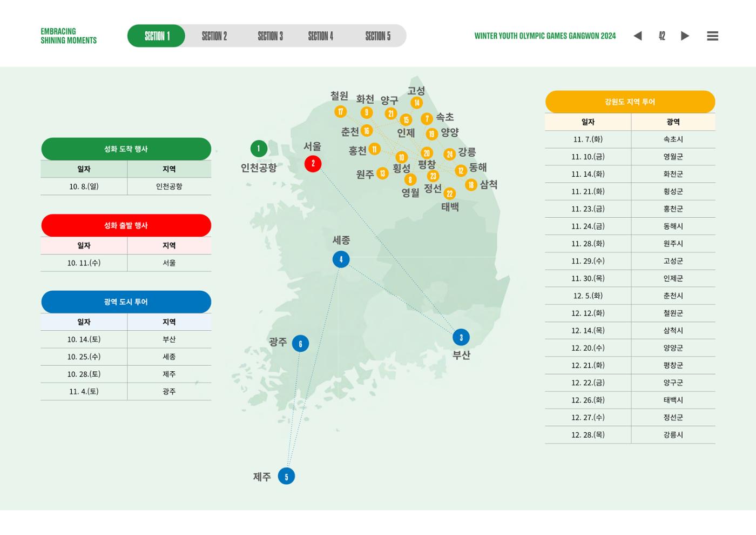Click the 10. 14.(토) date cell
The image size is (756, 535).
pos(84,339)
